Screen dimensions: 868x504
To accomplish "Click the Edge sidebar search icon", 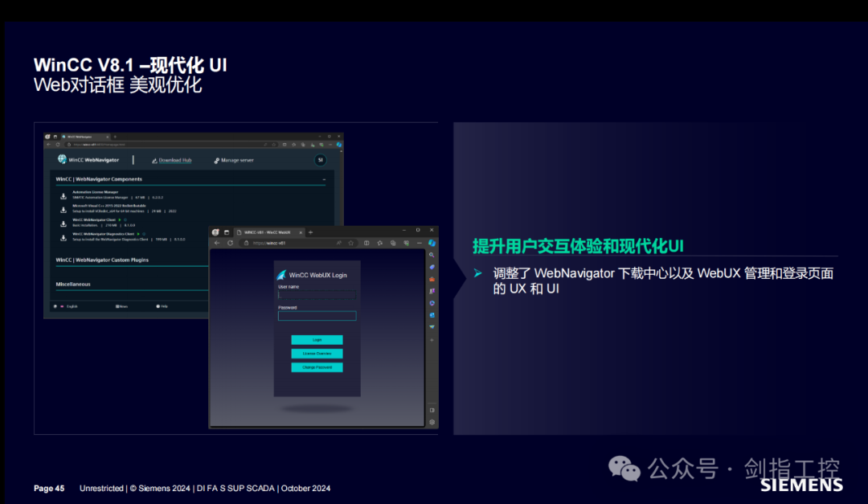I will [432, 255].
